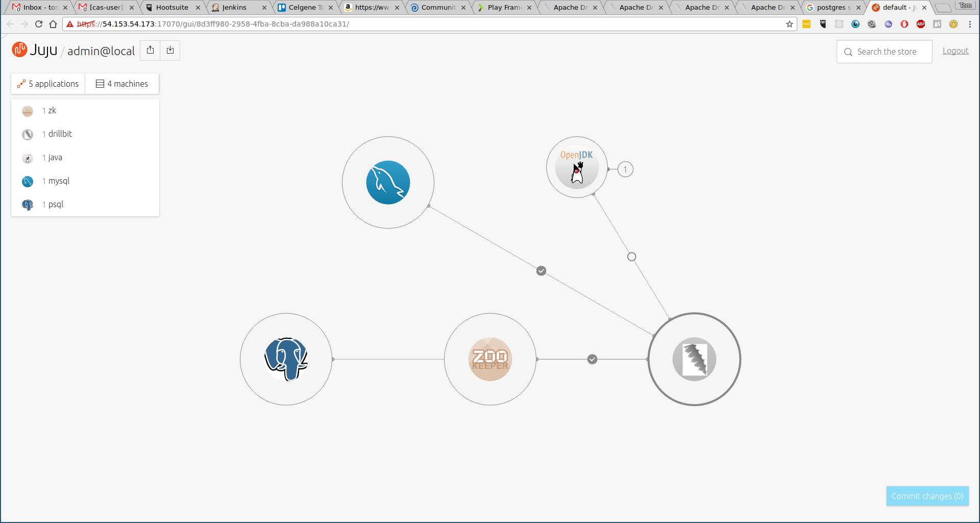980x523 pixels.
Task: Click the browser address bar URL
Action: pos(429,24)
